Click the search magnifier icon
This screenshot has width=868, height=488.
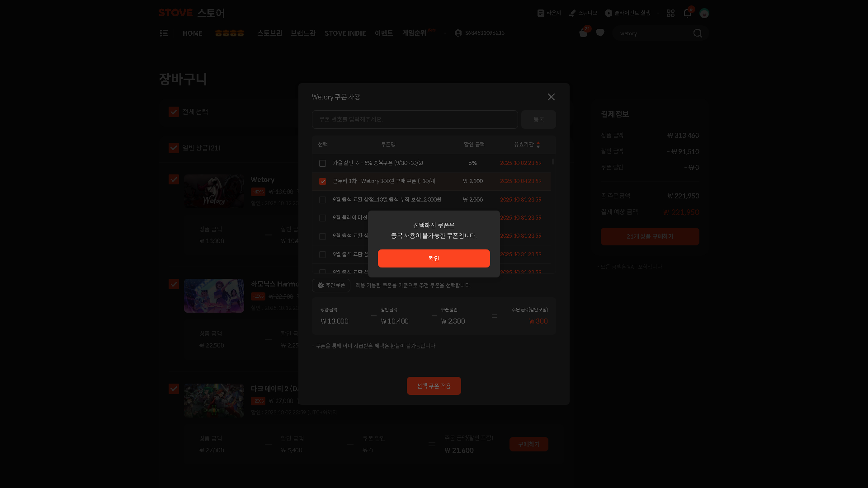point(698,33)
